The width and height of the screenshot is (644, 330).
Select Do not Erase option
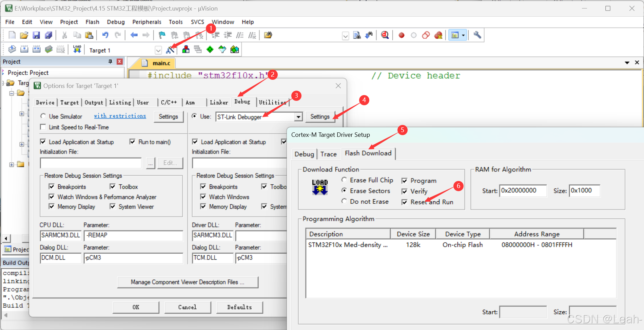[344, 201]
